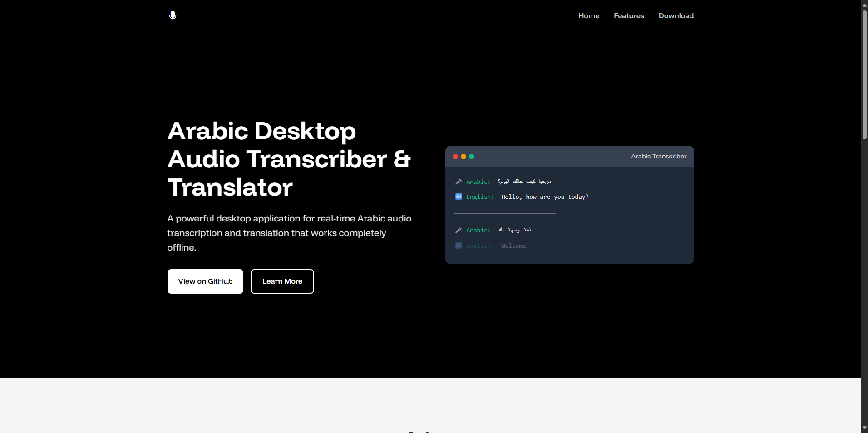Click the "Learn More" button
The height and width of the screenshot is (433, 868).
click(282, 281)
